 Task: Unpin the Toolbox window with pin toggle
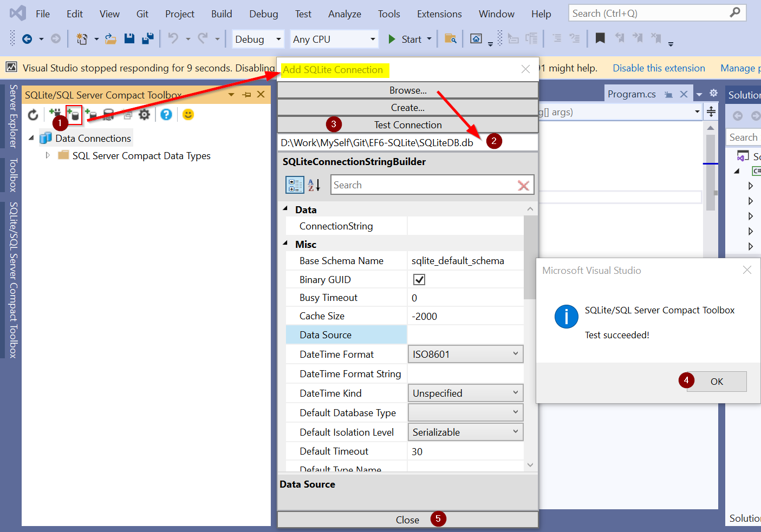pos(246,94)
